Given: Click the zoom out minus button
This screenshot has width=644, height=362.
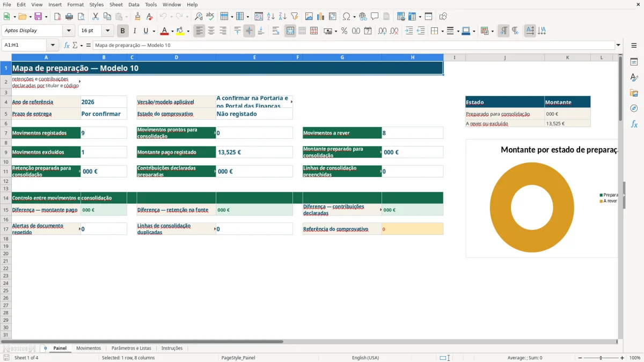Looking at the screenshot, I should tap(579, 358).
